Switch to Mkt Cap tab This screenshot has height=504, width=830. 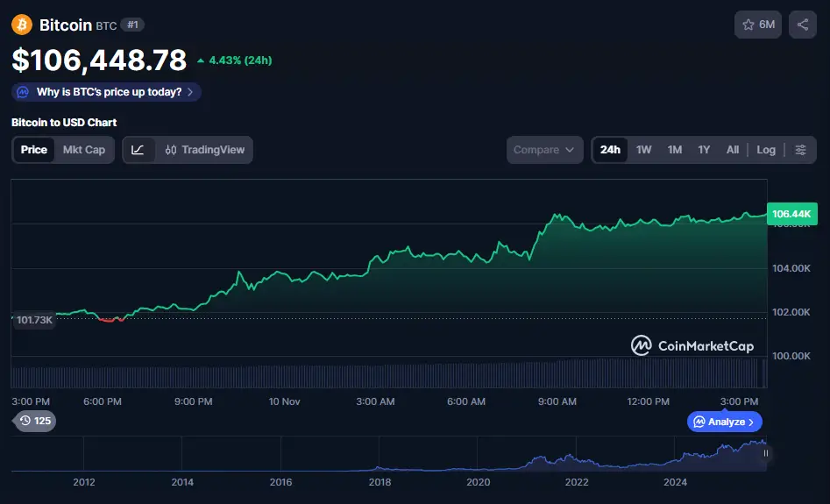click(x=83, y=150)
